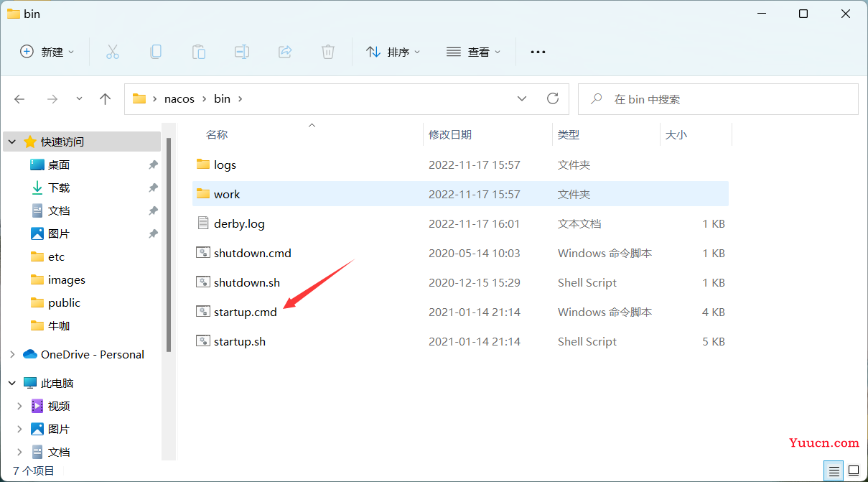
Task: Select the work folder
Action: [x=460, y=194]
